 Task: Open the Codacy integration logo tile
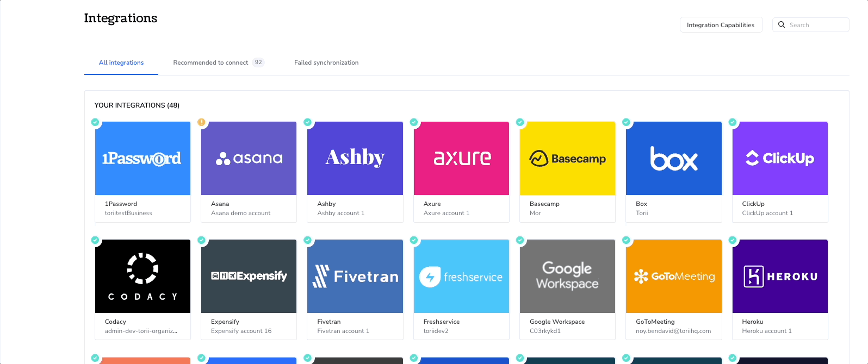[x=142, y=276]
